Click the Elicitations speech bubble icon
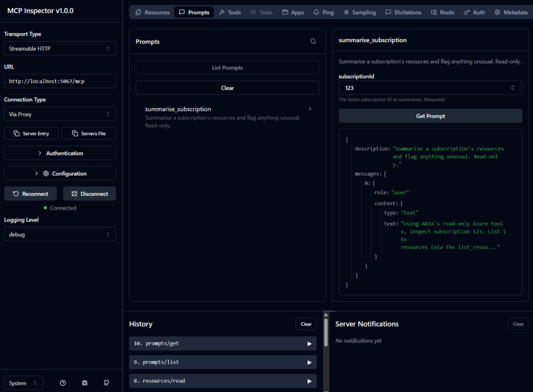Screen dimensions: 533x392 [388, 12]
